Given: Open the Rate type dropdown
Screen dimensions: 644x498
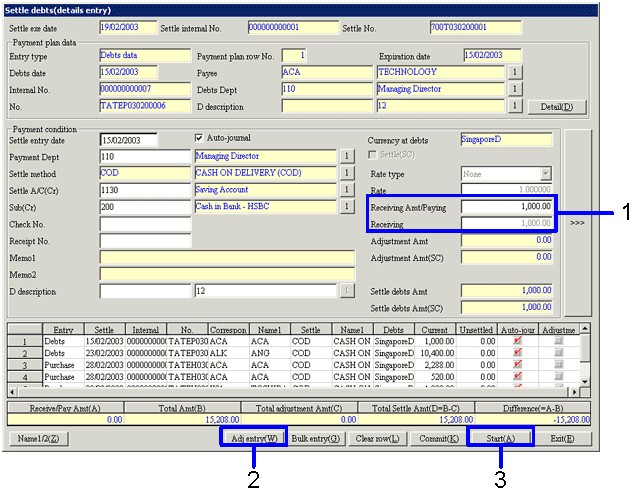Looking at the screenshot, I should (x=545, y=174).
